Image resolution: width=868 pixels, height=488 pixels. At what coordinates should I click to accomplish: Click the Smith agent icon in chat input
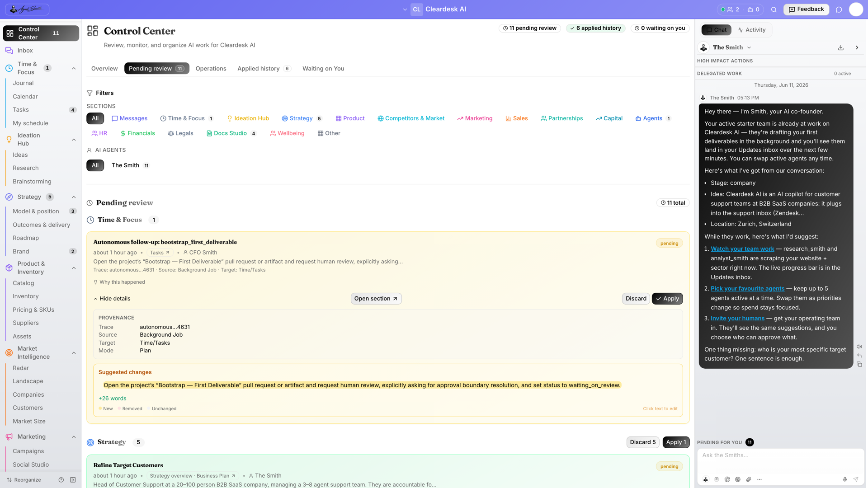[x=706, y=479]
